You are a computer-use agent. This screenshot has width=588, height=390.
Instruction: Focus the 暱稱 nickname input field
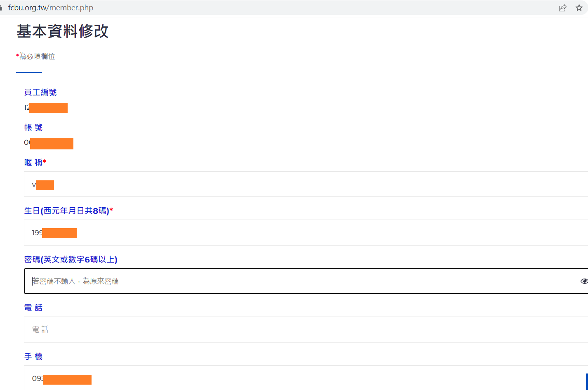coord(306,184)
